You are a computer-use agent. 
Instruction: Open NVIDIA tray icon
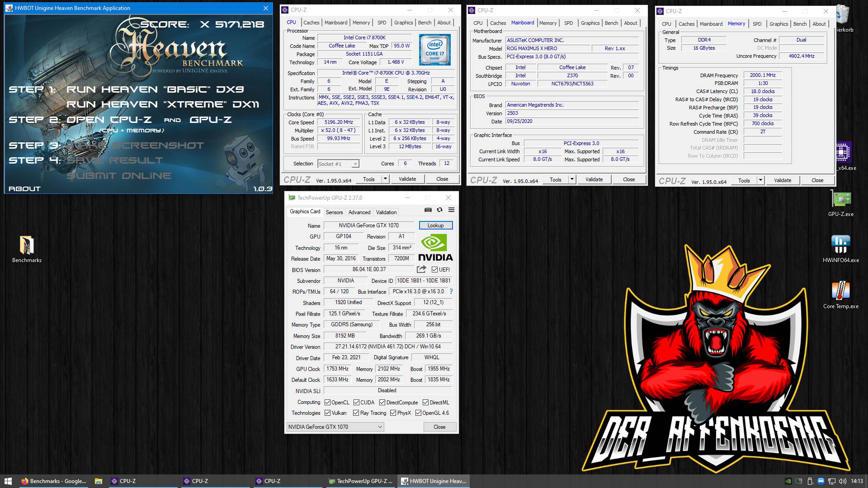788,481
